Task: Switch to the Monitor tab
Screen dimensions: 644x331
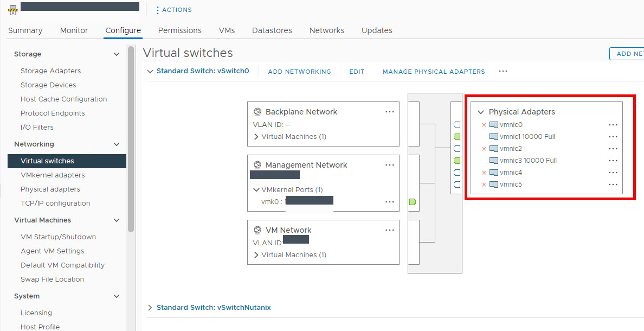Action: point(74,30)
